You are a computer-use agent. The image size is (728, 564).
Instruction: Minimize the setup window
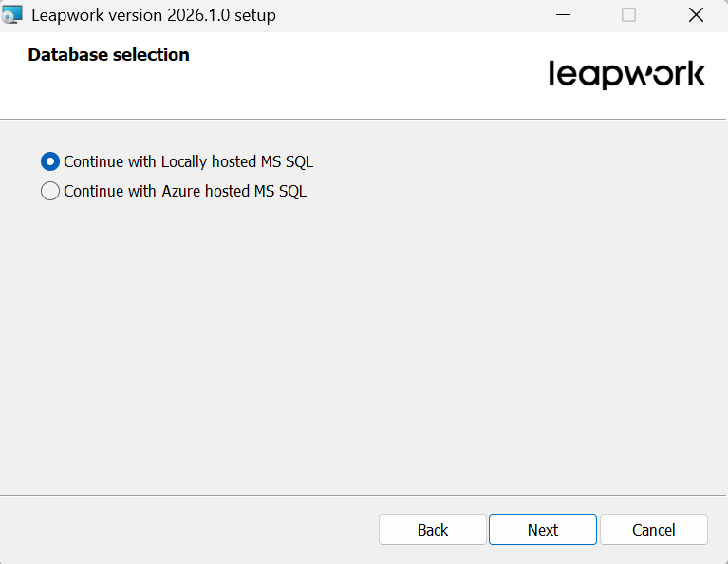pyautogui.click(x=563, y=15)
